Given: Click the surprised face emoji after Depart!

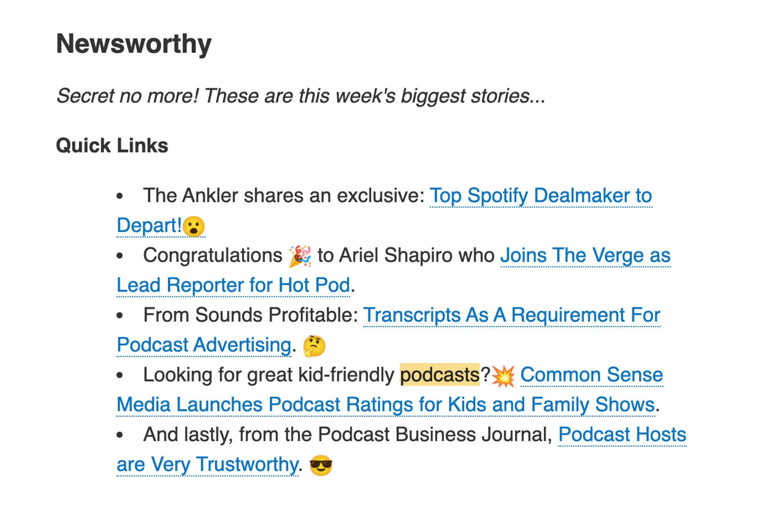Looking at the screenshot, I should click(x=194, y=226).
